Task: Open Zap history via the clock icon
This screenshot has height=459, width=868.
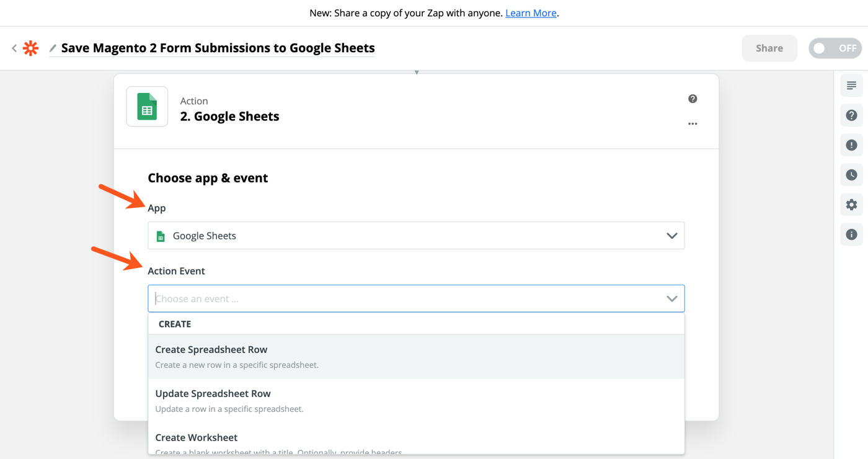Action: click(x=851, y=174)
